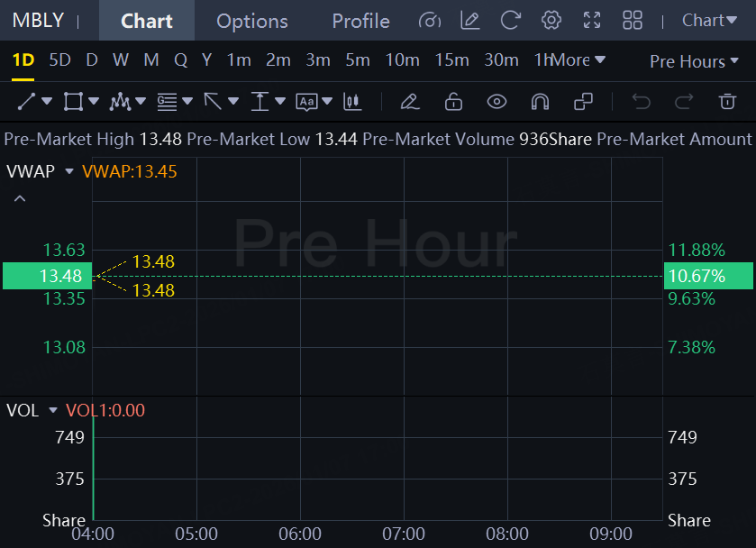Image resolution: width=756 pixels, height=548 pixels.
Task: Collapse the chart pane with up chevron
Action: coord(20,198)
